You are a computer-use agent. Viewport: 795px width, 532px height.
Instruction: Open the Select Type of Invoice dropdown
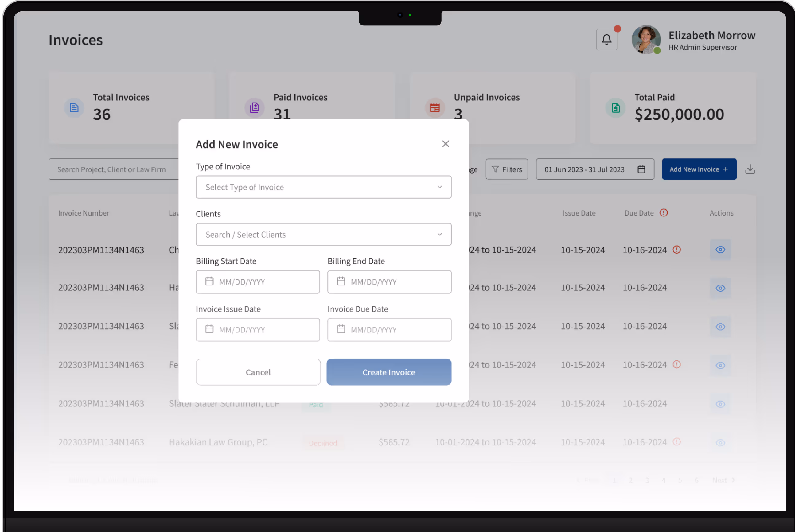pyautogui.click(x=323, y=187)
